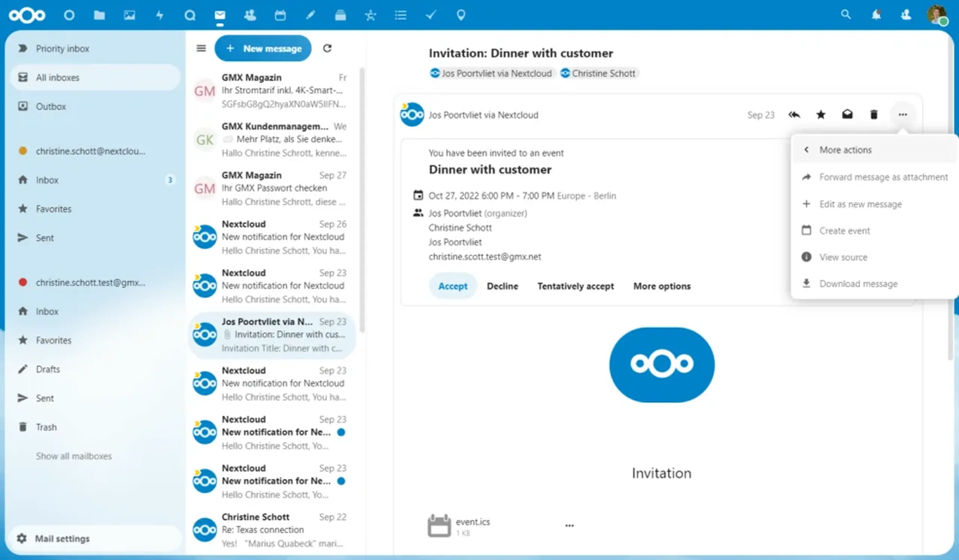Open Nextcloud global search
959x560 pixels.
pyautogui.click(x=845, y=15)
